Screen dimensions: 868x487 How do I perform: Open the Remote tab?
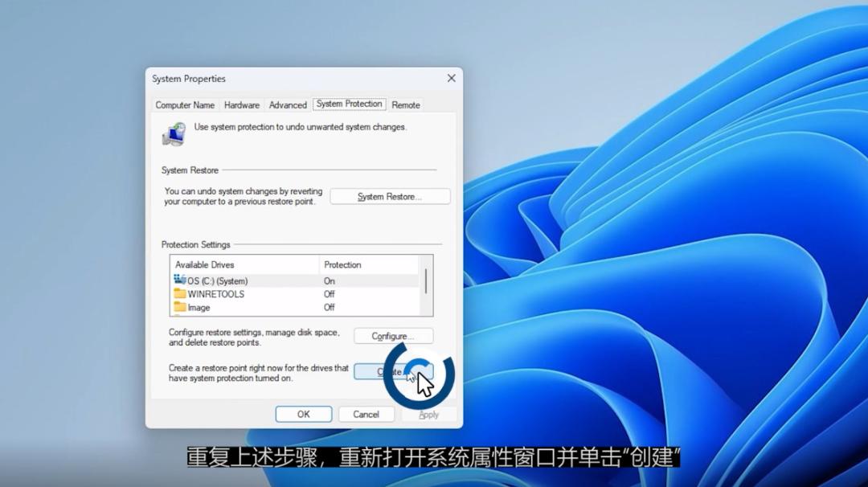(x=405, y=104)
